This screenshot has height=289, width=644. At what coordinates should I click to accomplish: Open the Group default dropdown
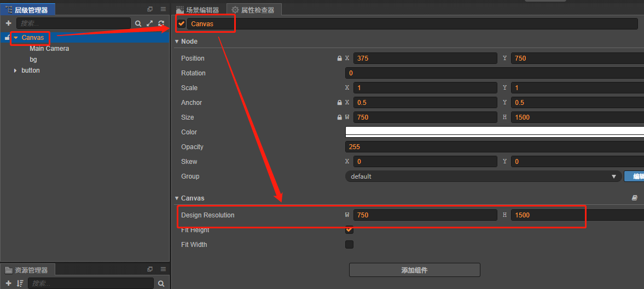coord(484,176)
